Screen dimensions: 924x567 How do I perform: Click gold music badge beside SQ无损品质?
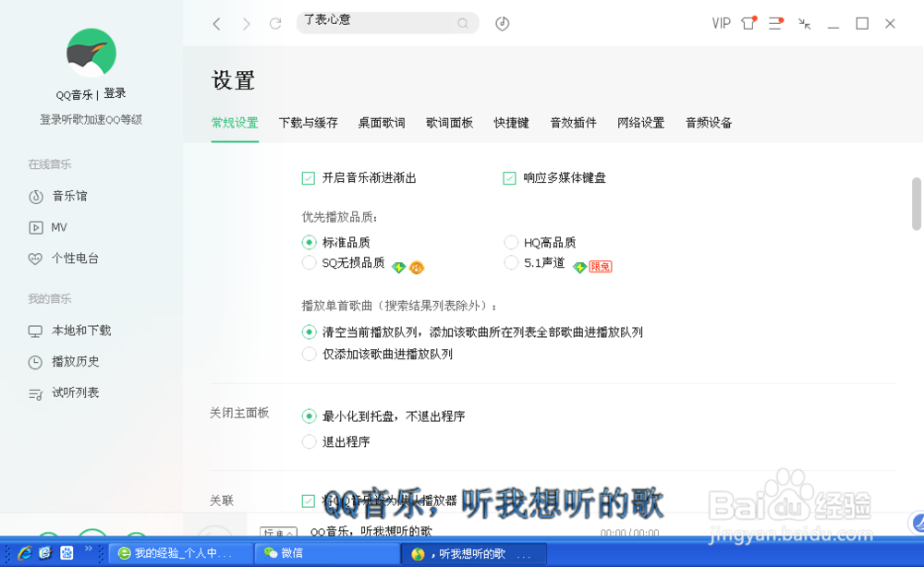coord(417,267)
